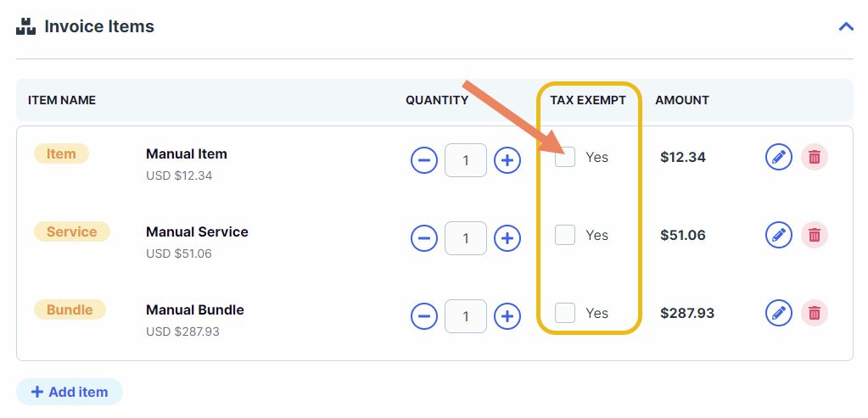Mark Manual Item as tax exempt

pos(565,157)
